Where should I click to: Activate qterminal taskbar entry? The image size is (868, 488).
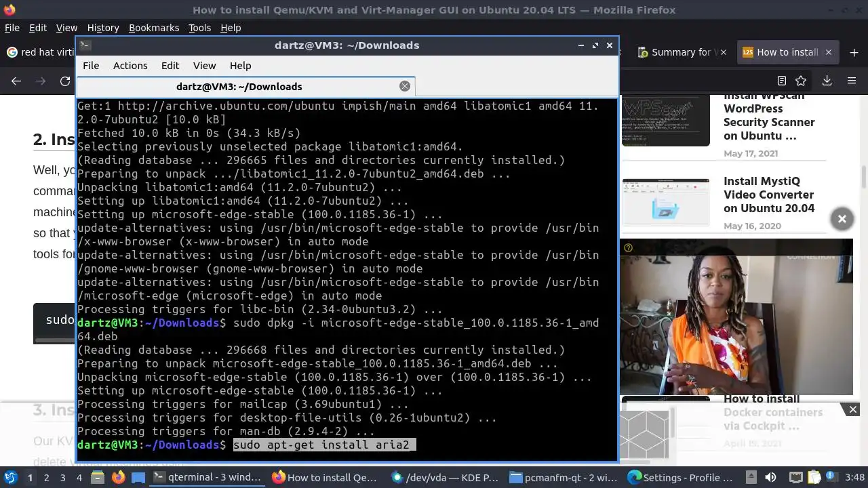(208, 477)
